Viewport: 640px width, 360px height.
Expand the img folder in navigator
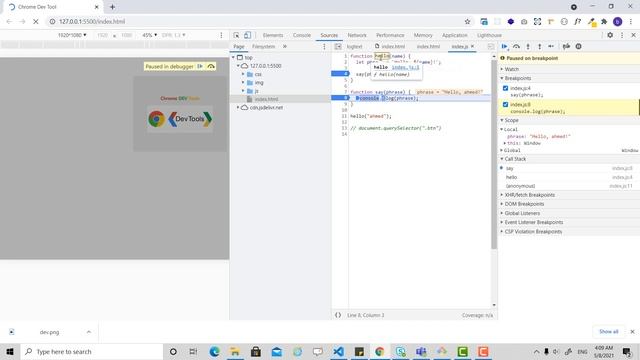[243, 82]
